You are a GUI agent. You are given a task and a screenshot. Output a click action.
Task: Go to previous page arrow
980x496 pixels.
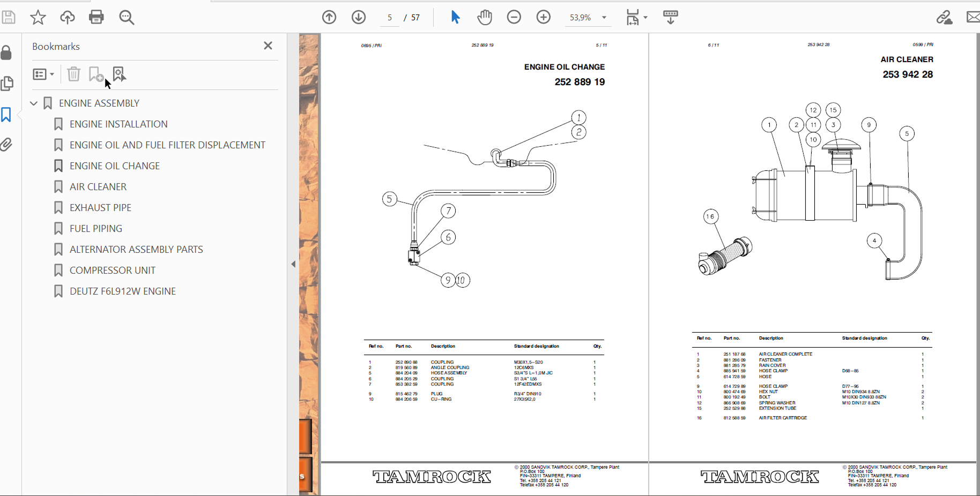coord(329,17)
